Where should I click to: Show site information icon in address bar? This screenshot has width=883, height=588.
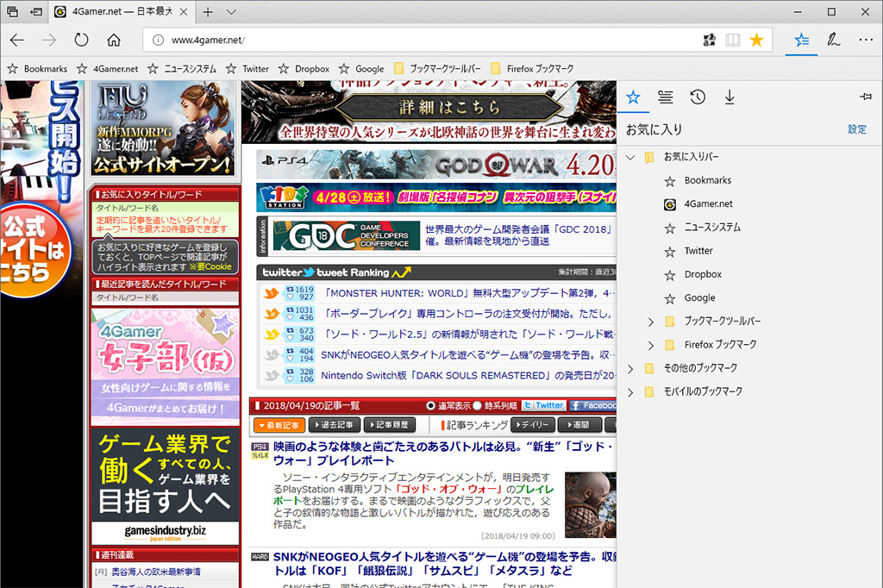pyautogui.click(x=159, y=40)
